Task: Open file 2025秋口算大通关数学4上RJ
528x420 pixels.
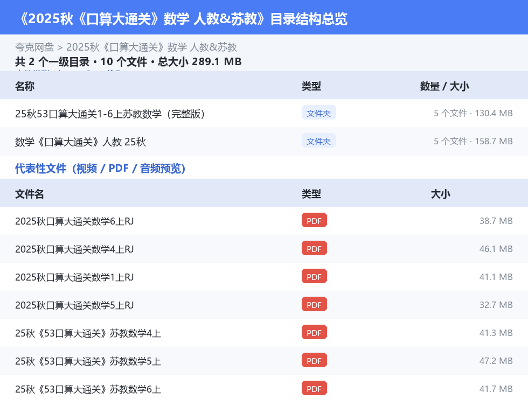Action: tap(74, 249)
